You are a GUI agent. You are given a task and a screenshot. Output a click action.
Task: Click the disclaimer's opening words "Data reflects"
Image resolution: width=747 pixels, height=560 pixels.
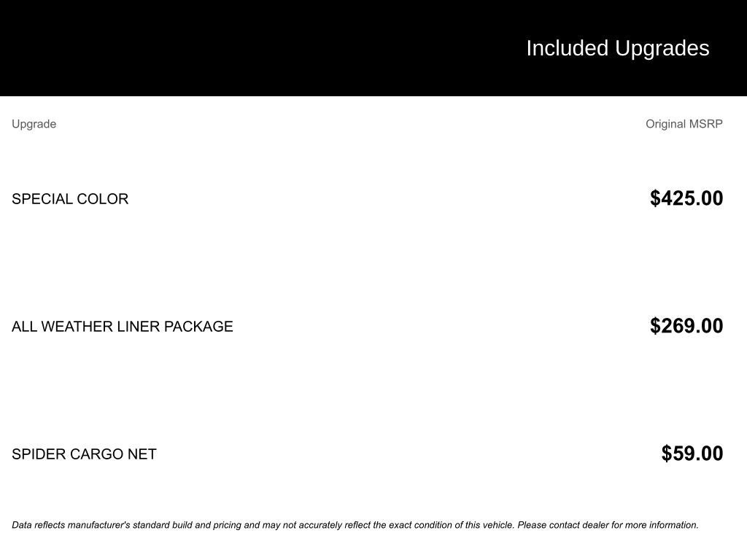tap(38, 525)
